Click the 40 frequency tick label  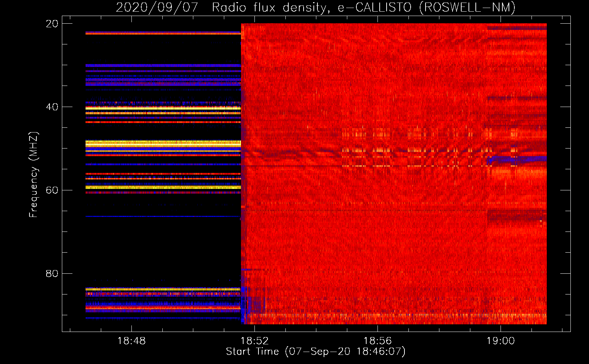pyautogui.click(x=52, y=107)
